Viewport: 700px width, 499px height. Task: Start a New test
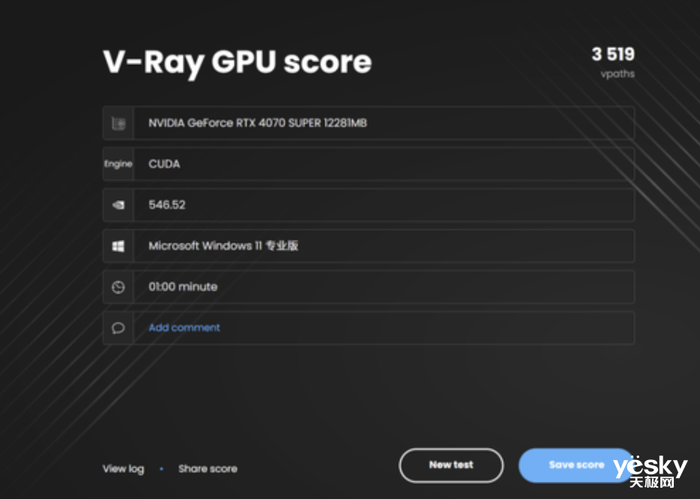tap(451, 465)
